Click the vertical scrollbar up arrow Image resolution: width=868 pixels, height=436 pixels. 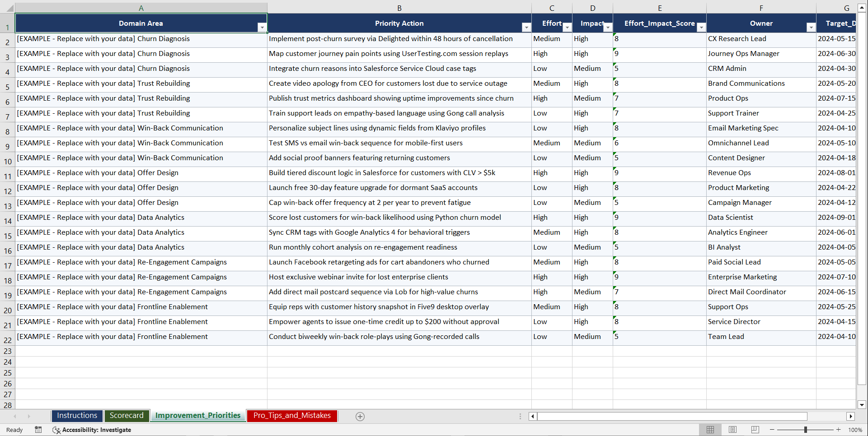pyautogui.click(x=862, y=7)
